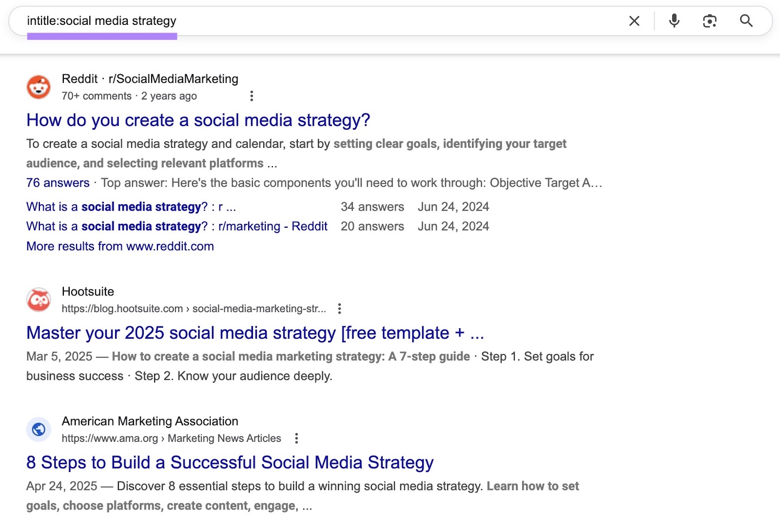Submit search with the magnifying glass icon

pos(746,21)
